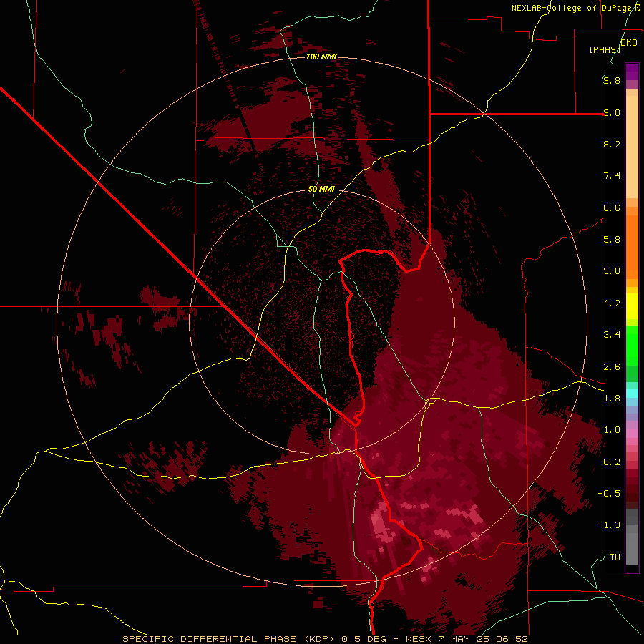This screenshot has height=644, width=644.
Task: Click the 5.0 value on color scale
Action: pyautogui.click(x=612, y=271)
